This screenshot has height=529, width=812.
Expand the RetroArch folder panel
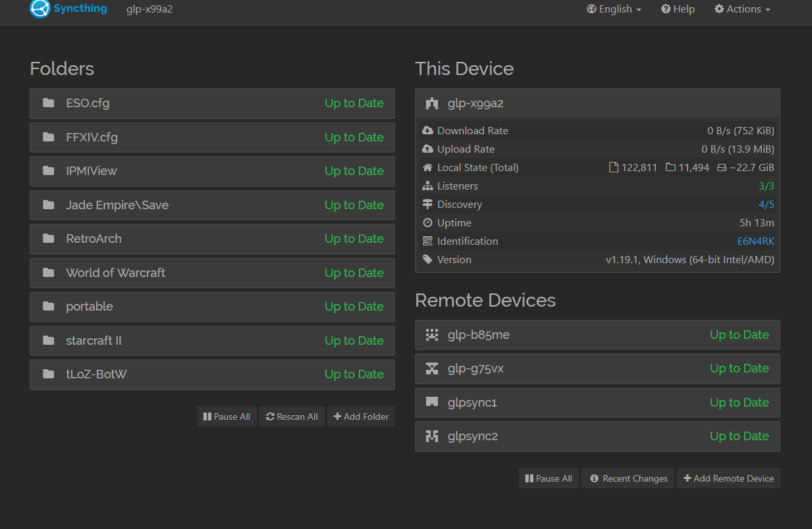tap(212, 239)
